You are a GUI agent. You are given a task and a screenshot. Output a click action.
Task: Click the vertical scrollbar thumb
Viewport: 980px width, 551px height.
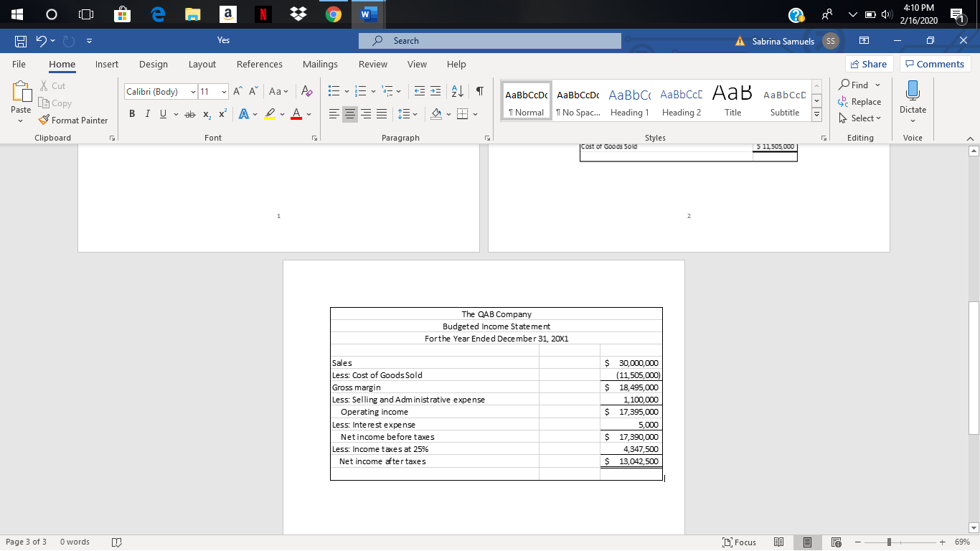tap(974, 367)
